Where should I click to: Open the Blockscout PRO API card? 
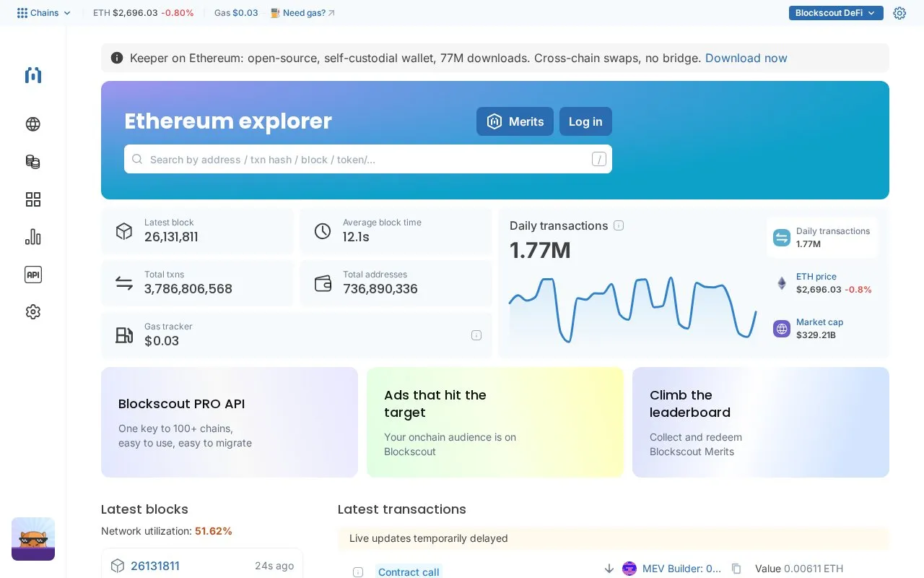point(230,422)
